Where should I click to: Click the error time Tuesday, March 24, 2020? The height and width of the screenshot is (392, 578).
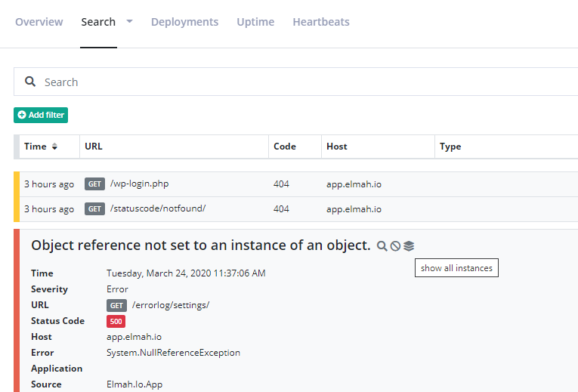186,273
